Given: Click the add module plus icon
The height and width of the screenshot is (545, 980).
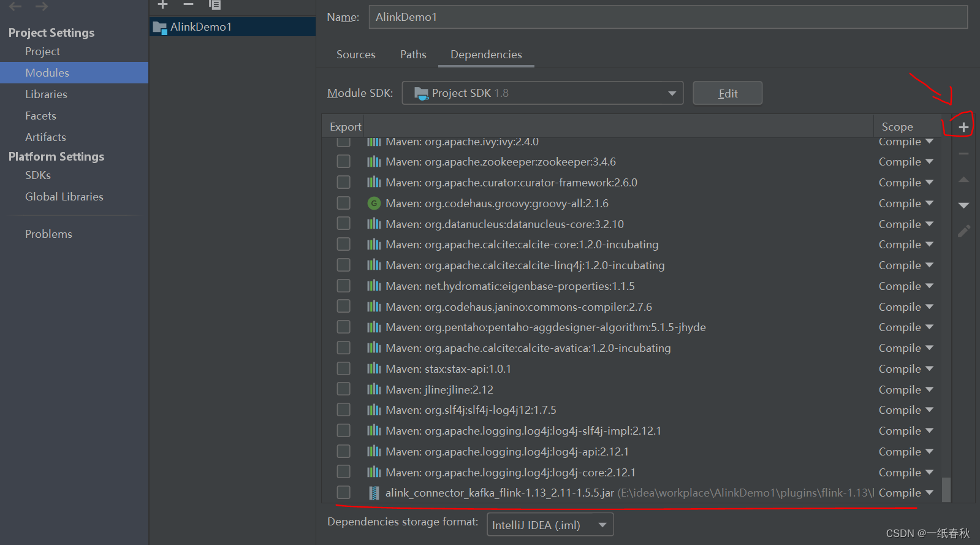Looking at the screenshot, I should pos(162,4).
